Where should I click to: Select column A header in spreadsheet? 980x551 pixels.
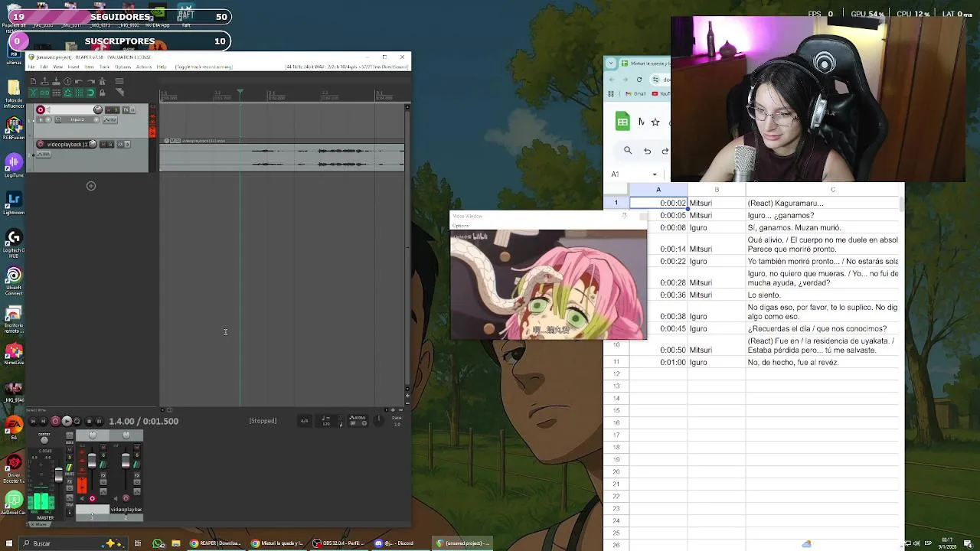[658, 190]
